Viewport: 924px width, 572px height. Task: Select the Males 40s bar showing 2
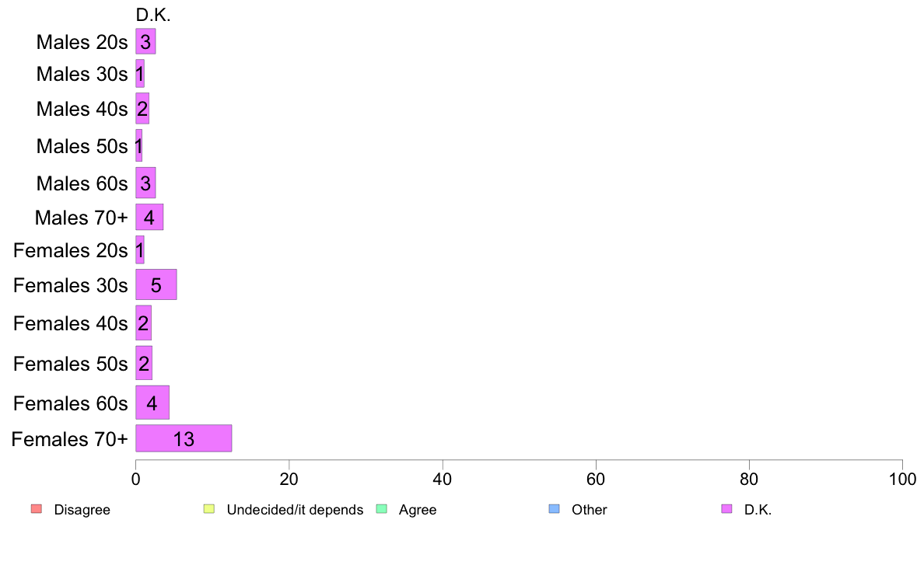coord(142,108)
